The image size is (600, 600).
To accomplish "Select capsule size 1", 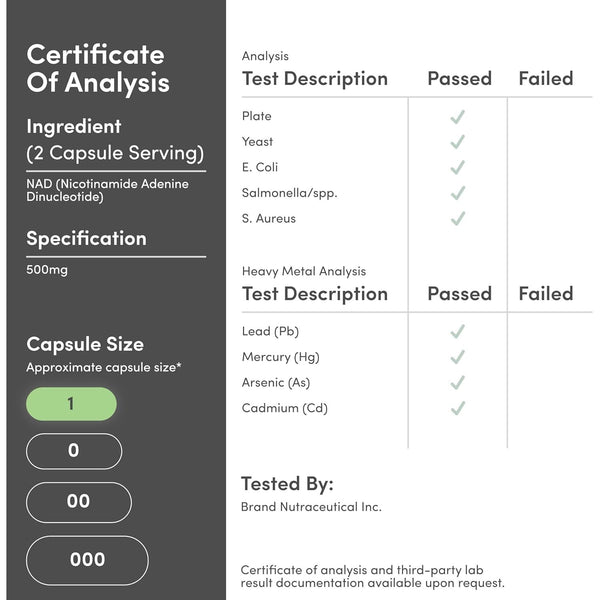I will (x=71, y=404).
